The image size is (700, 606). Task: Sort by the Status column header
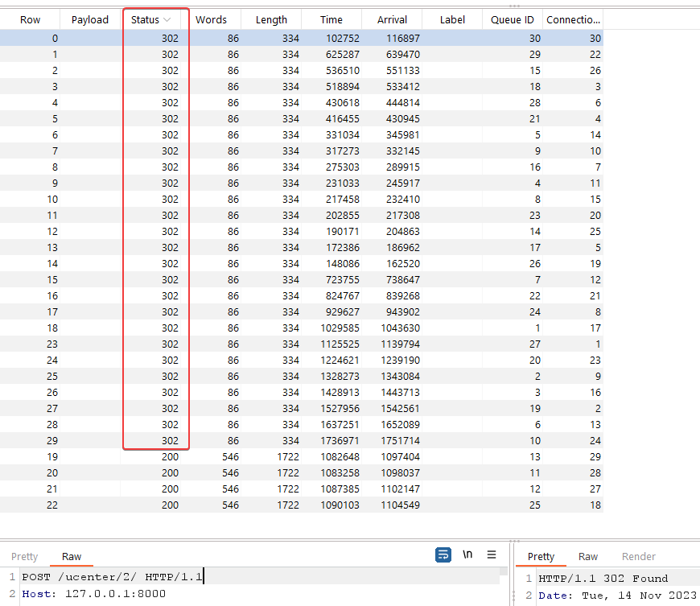(x=151, y=19)
